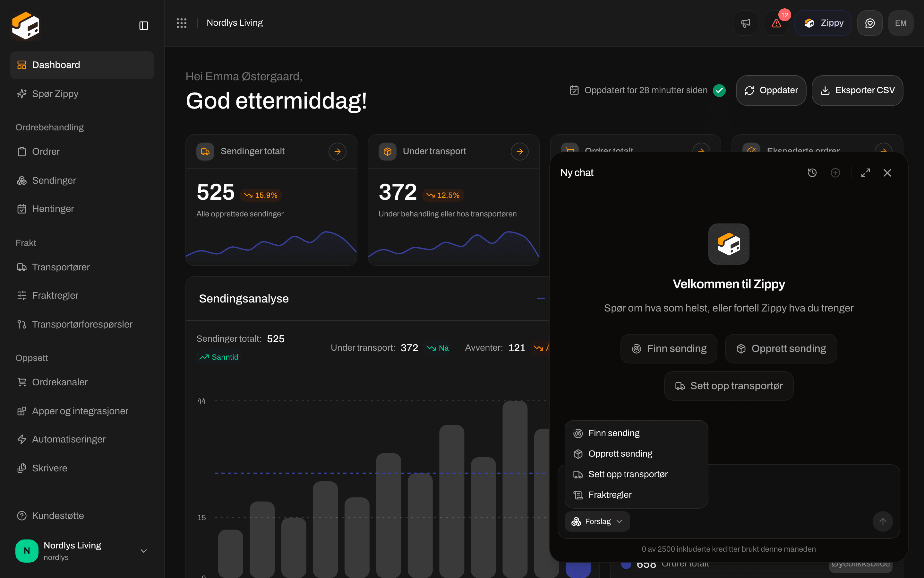Screen dimensions: 924x578
Task: Open Hentinger in sidebar
Action: (x=82, y=209)
